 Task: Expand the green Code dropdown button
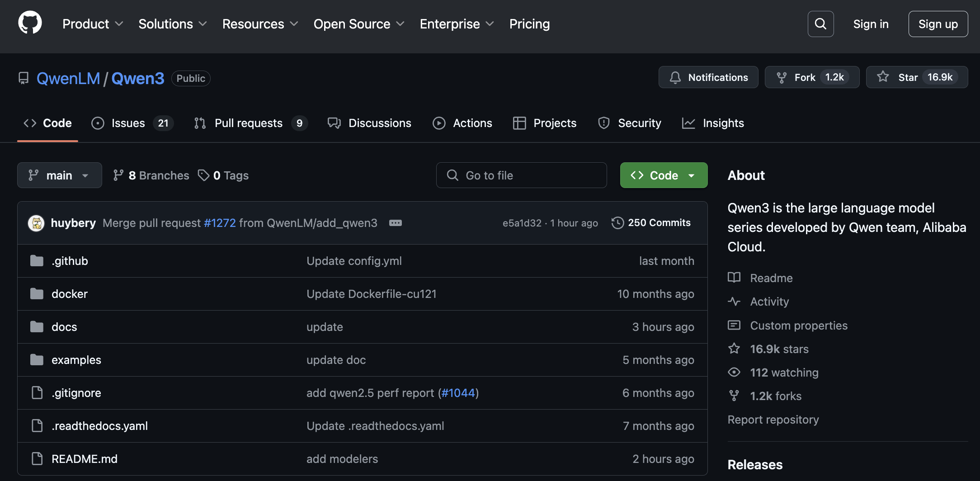click(x=663, y=175)
